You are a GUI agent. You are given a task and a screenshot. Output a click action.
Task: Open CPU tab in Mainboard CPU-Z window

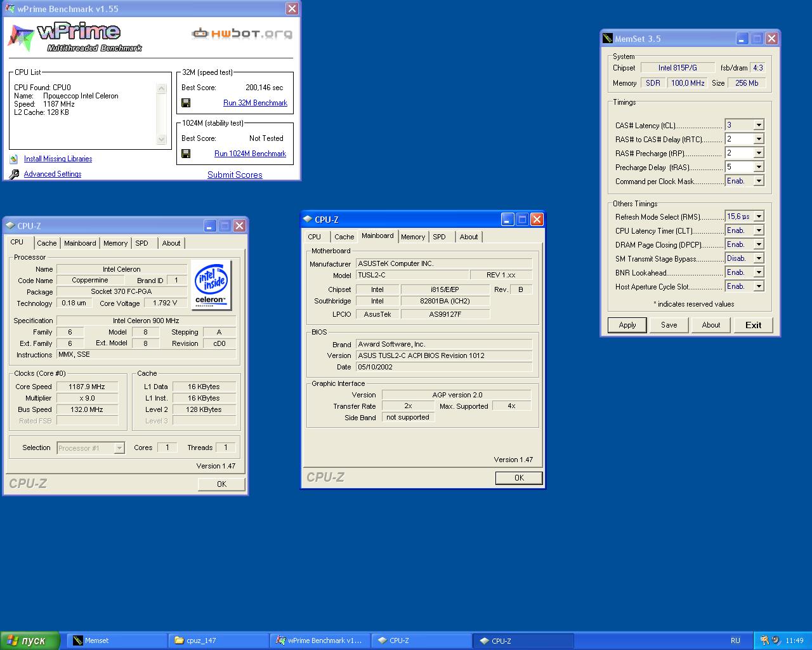pyautogui.click(x=315, y=237)
